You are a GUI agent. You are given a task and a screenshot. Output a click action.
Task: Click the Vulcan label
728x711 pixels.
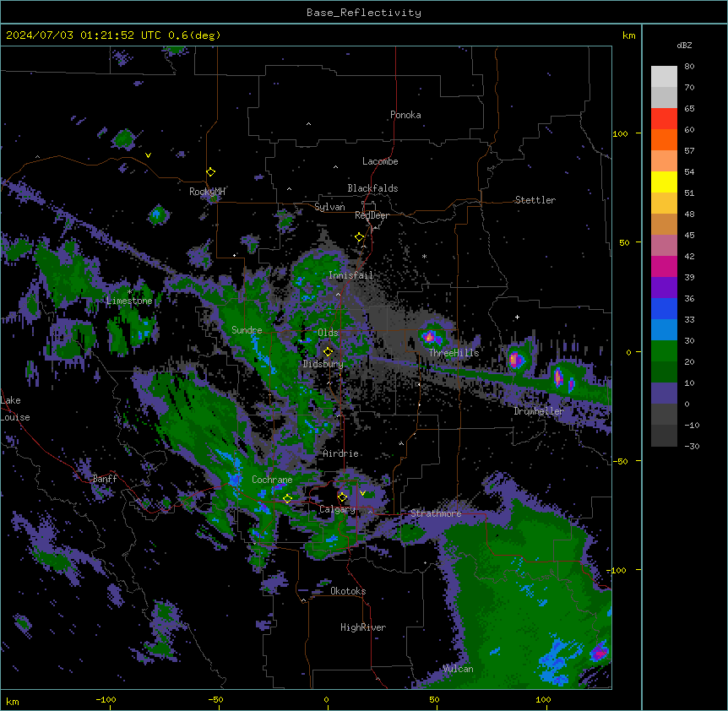(x=458, y=669)
